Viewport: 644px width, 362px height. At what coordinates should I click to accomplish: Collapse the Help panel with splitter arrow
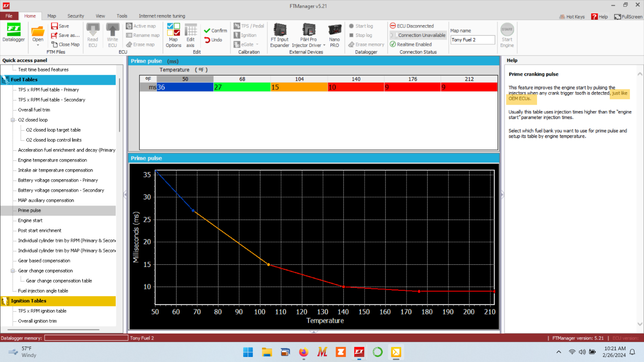point(502,194)
